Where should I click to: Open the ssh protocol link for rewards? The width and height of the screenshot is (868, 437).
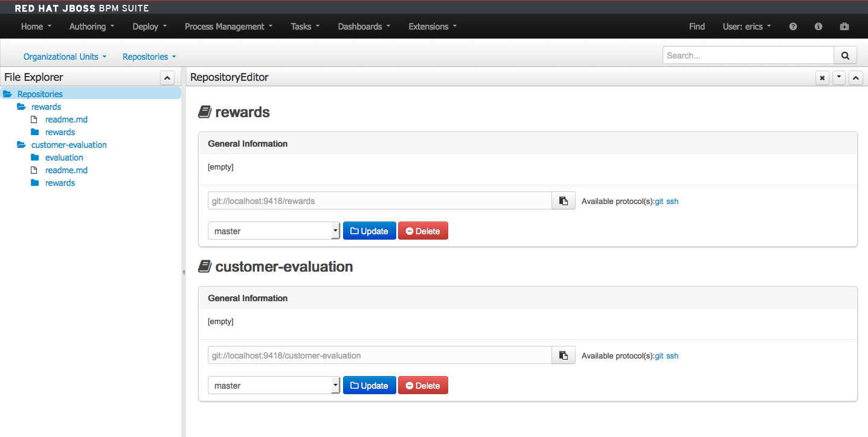coord(672,201)
